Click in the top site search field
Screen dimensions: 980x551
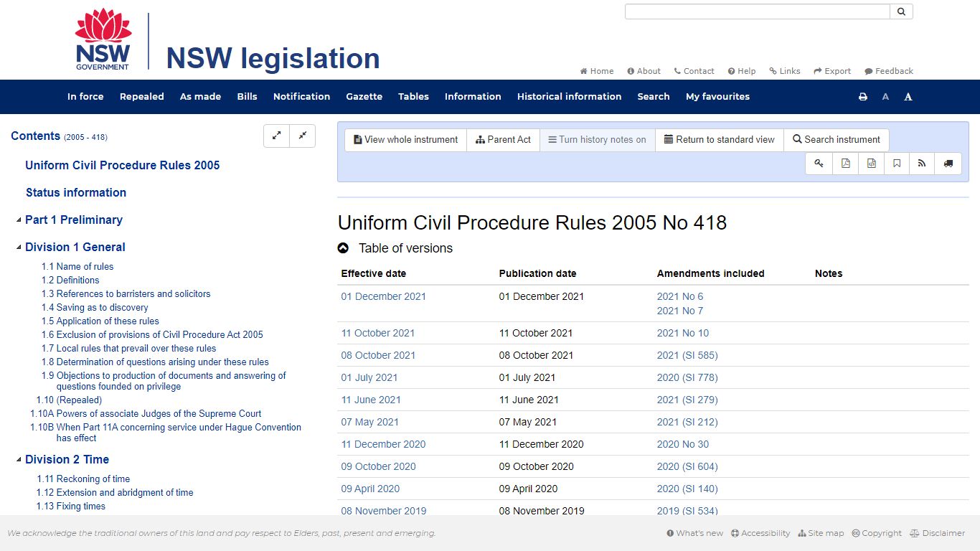click(x=758, y=11)
